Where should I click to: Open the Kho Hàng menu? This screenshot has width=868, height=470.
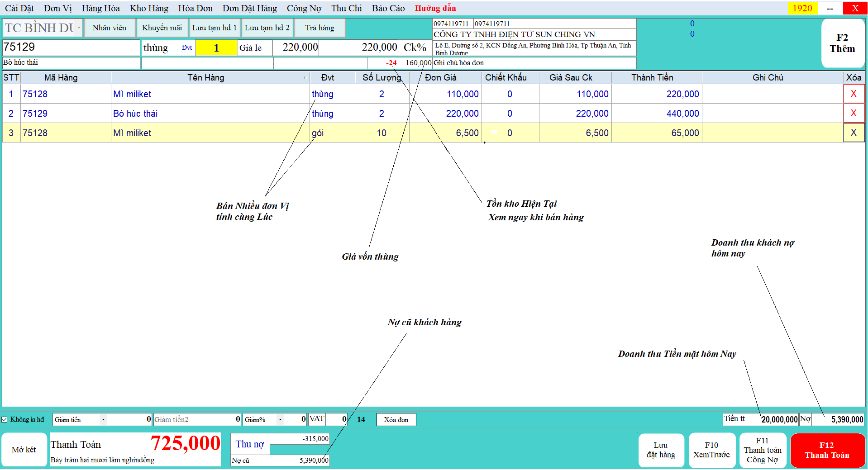coord(149,8)
